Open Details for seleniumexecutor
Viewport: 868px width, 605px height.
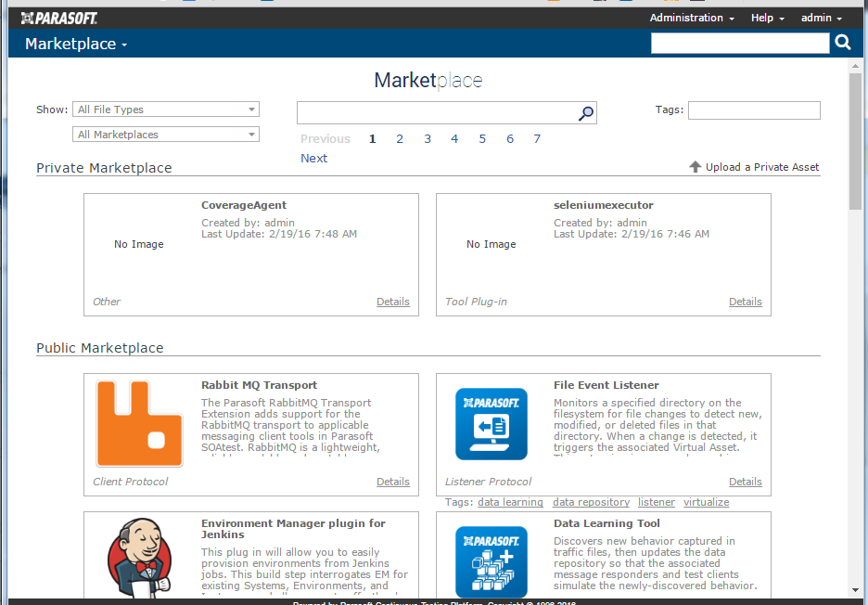click(745, 302)
